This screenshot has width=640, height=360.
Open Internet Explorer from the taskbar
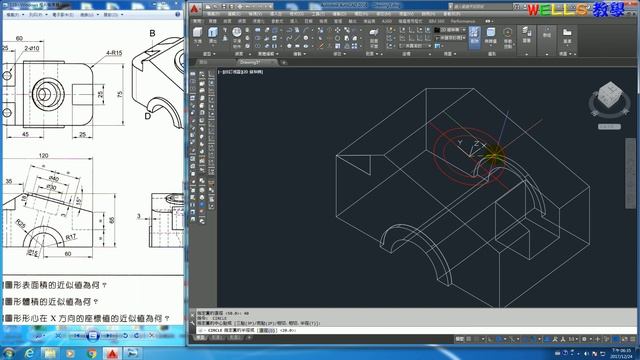click(x=29, y=353)
